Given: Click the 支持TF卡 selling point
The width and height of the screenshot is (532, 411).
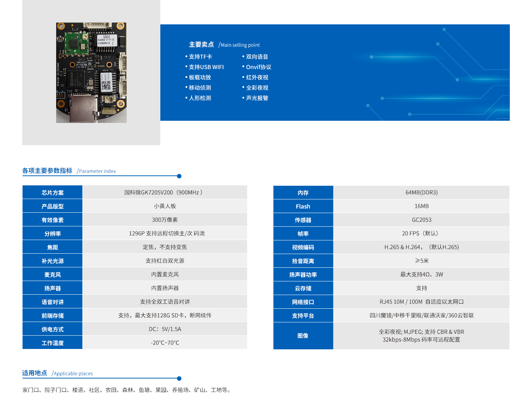Looking at the screenshot, I should 200,57.
